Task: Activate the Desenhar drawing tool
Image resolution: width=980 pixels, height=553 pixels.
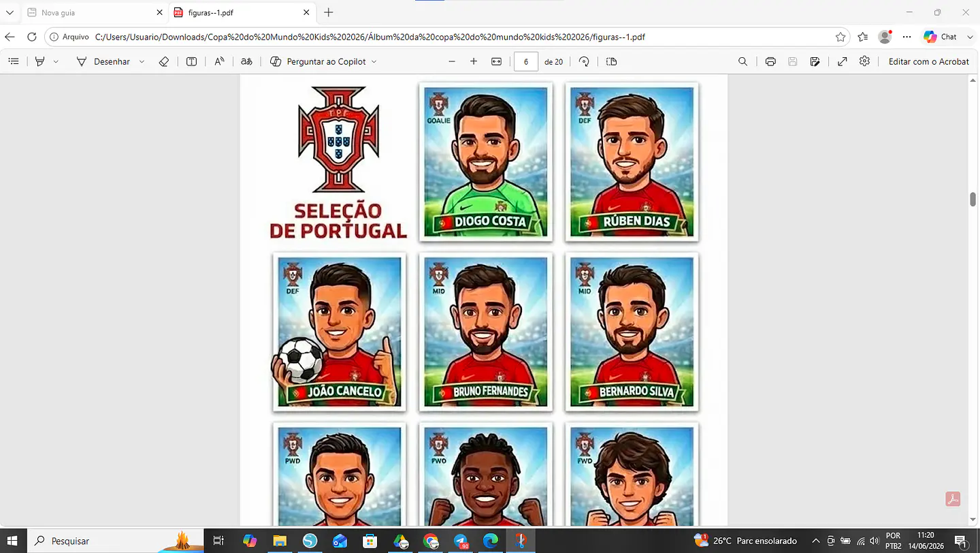Action: [x=103, y=61]
